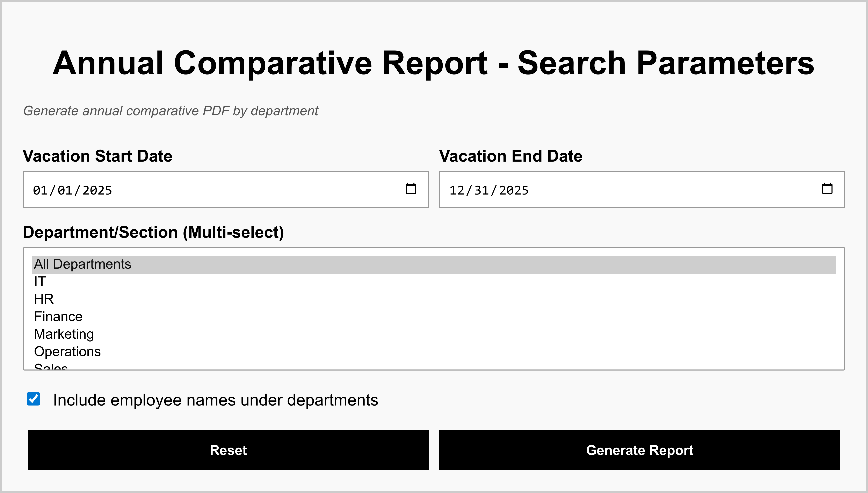This screenshot has height=493, width=868.
Task: Click the year field of start date
Action: 97,190
